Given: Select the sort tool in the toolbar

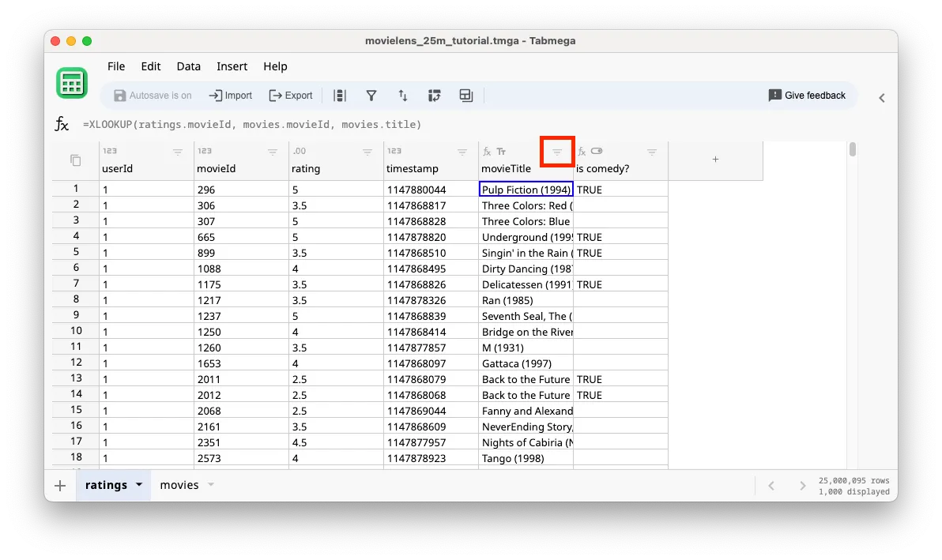Looking at the screenshot, I should coord(403,95).
